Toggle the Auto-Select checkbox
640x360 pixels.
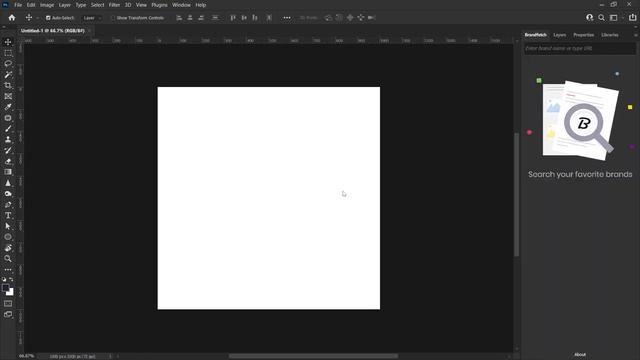[x=48, y=18]
